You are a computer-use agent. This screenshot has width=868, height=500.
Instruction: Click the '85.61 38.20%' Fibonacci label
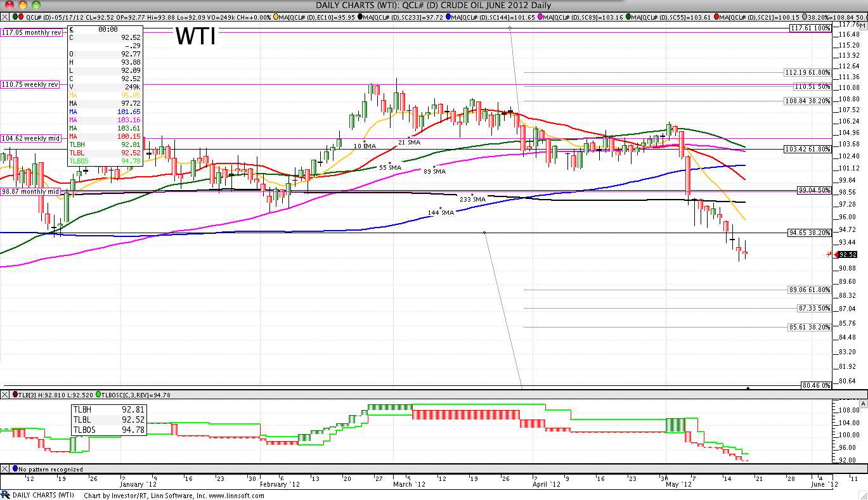click(810, 327)
